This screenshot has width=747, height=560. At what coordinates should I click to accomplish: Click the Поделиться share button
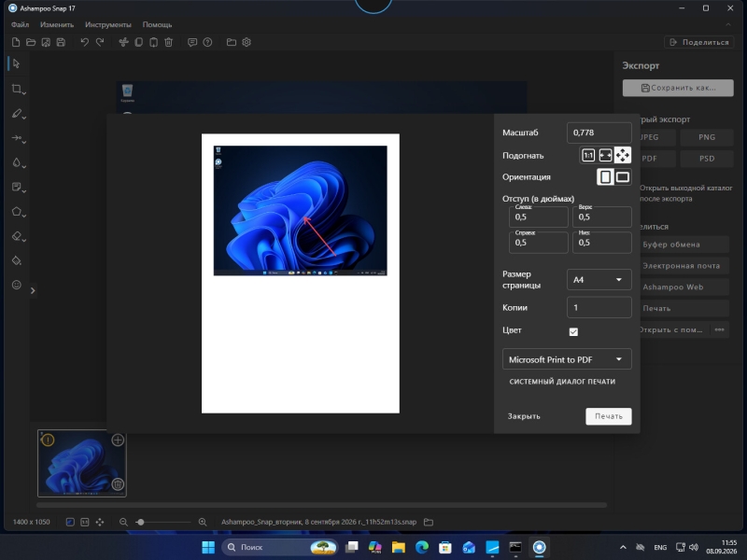698,42
